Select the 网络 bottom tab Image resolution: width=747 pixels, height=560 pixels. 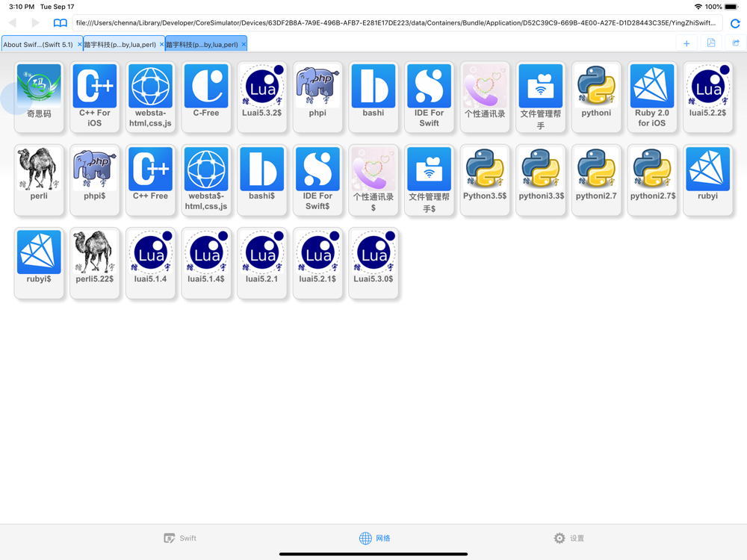click(374, 538)
